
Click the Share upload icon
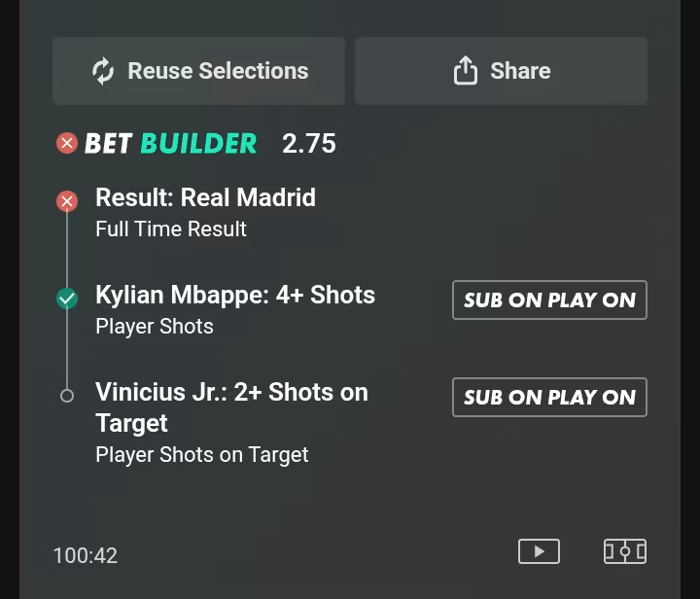click(x=465, y=70)
